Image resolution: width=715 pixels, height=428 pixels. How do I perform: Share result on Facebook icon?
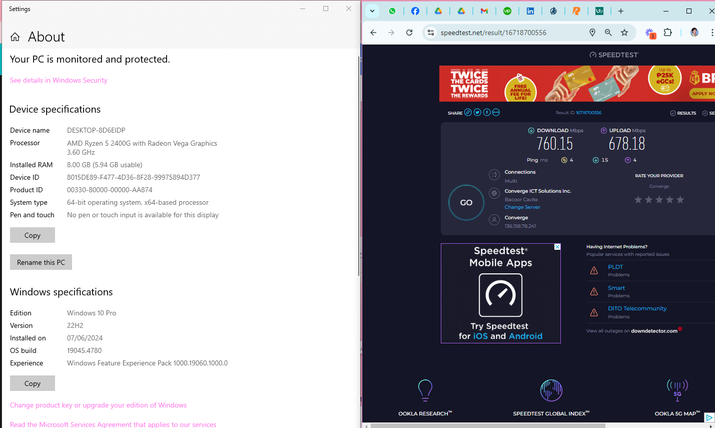[x=487, y=112]
